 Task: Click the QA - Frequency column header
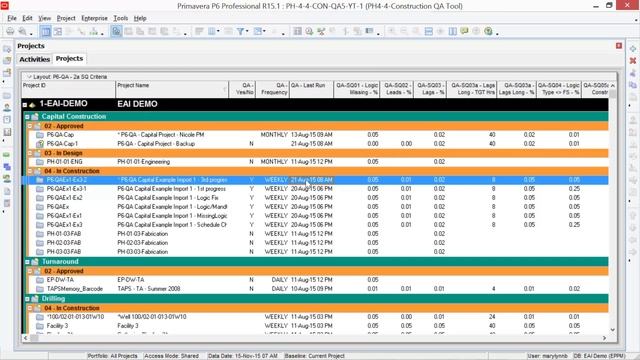[273, 89]
